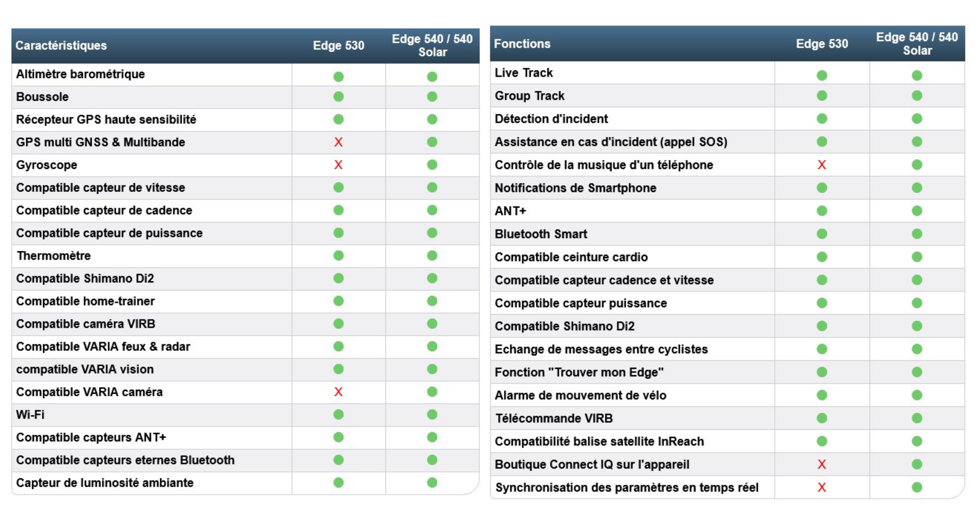Screen dimensions: 980x508
Task: Click the Compatible Shimano Di2 label in Fonctions table
Action: pyautogui.click(x=565, y=326)
